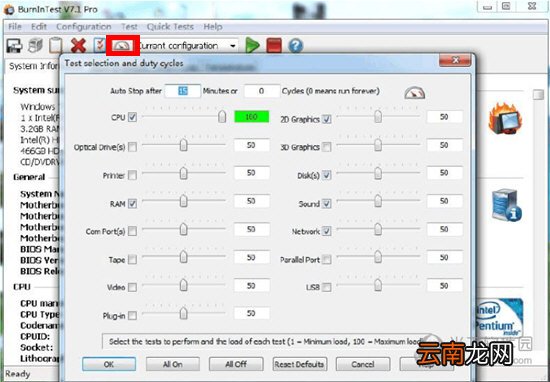Click the RAM duty cycle slider thumb
Viewport: 550px width, 382px height.
point(183,202)
